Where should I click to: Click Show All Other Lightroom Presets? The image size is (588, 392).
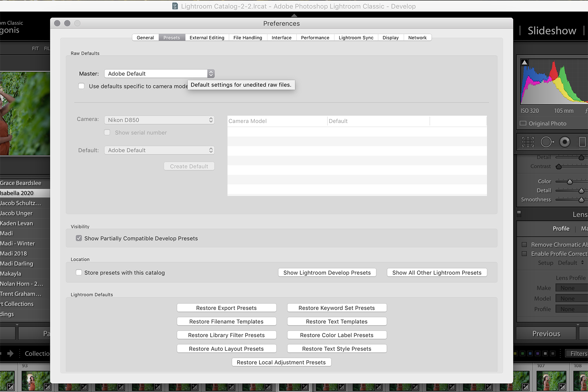(437, 273)
